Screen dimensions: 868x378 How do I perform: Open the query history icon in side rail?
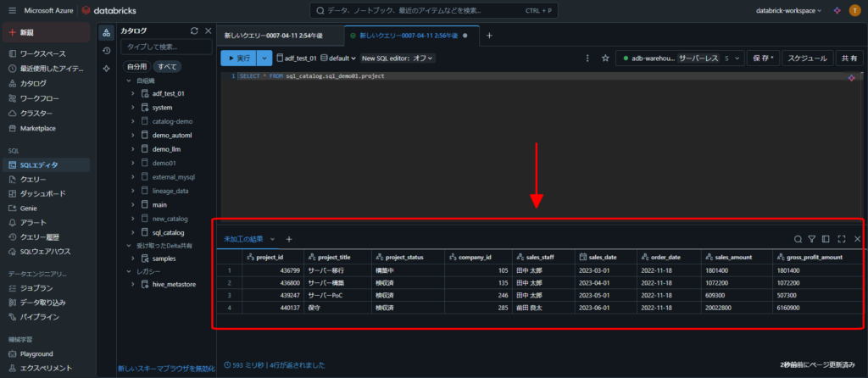pyautogui.click(x=106, y=50)
